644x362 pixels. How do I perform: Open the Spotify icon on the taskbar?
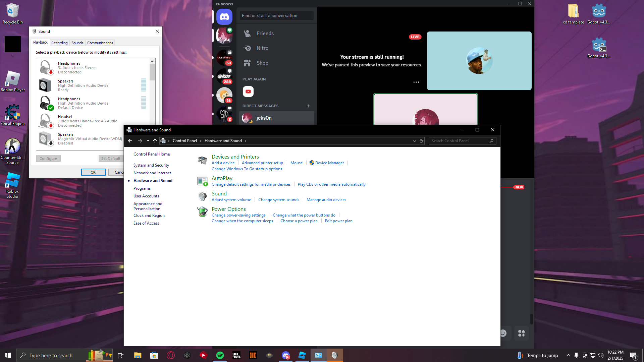click(x=220, y=355)
